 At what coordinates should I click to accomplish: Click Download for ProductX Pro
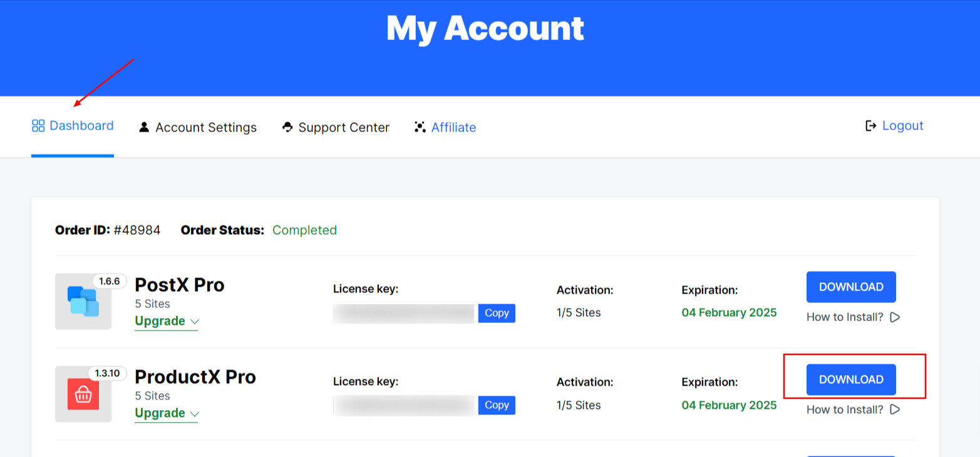pyautogui.click(x=850, y=379)
